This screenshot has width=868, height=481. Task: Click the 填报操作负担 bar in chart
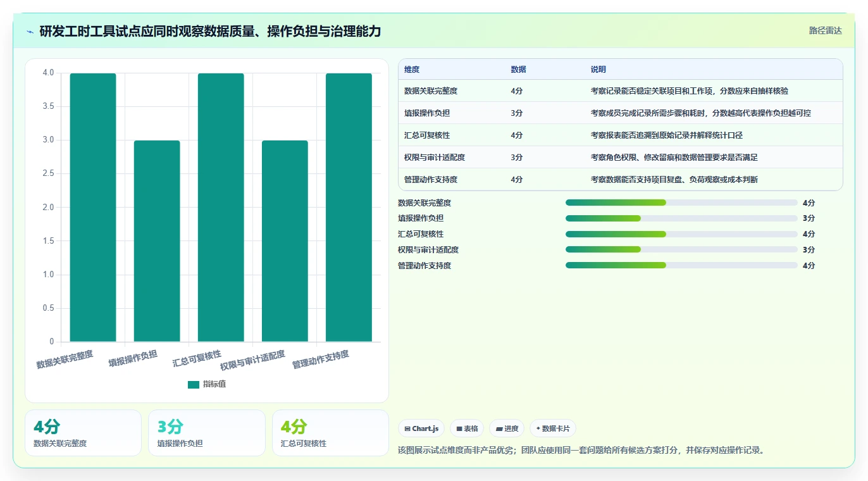[157, 241]
